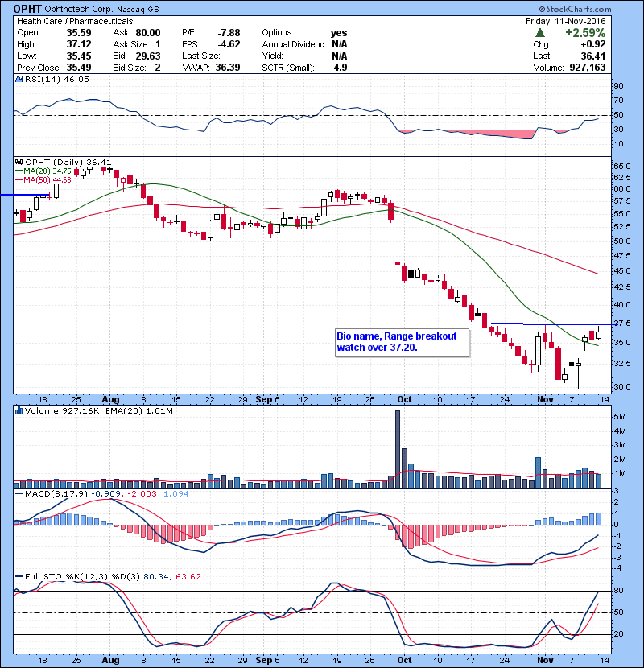Click the Low value 35.45

click(79, 56)
